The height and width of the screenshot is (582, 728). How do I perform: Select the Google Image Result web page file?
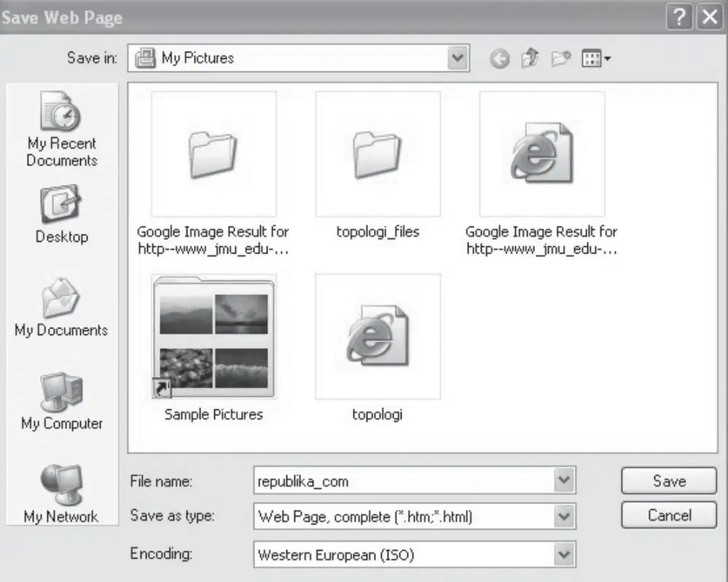542,173
